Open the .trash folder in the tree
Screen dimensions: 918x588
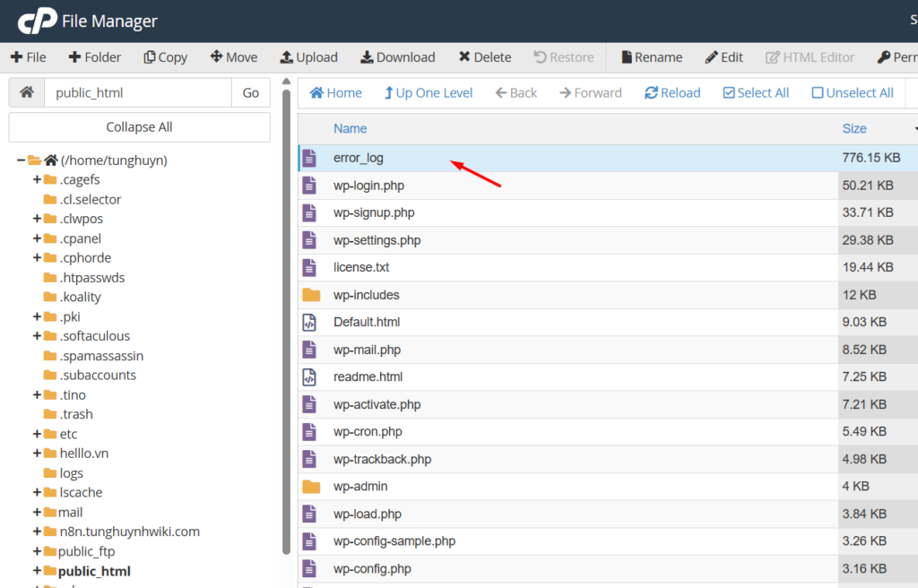[68, 414]
